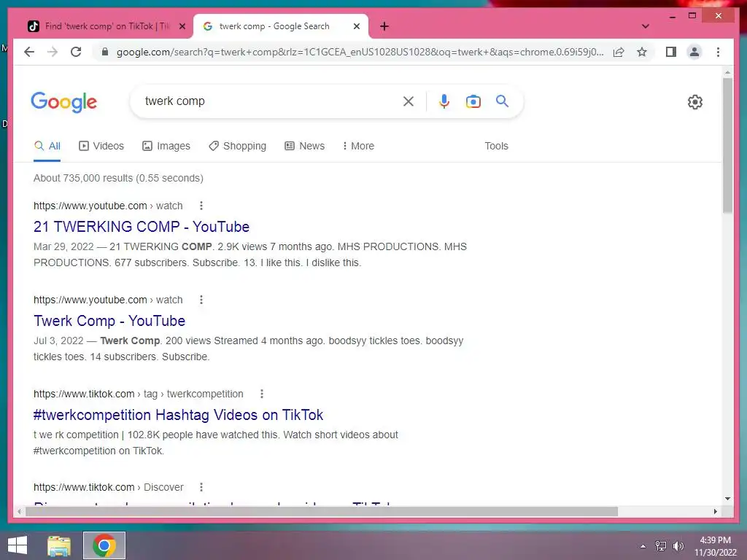
Task: Click the scroll up arrow
Action: tap(727, 72)
